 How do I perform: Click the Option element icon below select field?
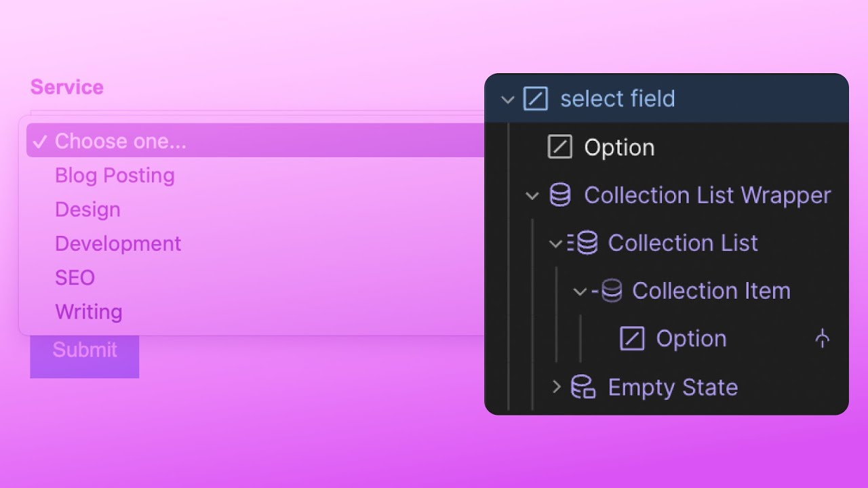(559, 147)
